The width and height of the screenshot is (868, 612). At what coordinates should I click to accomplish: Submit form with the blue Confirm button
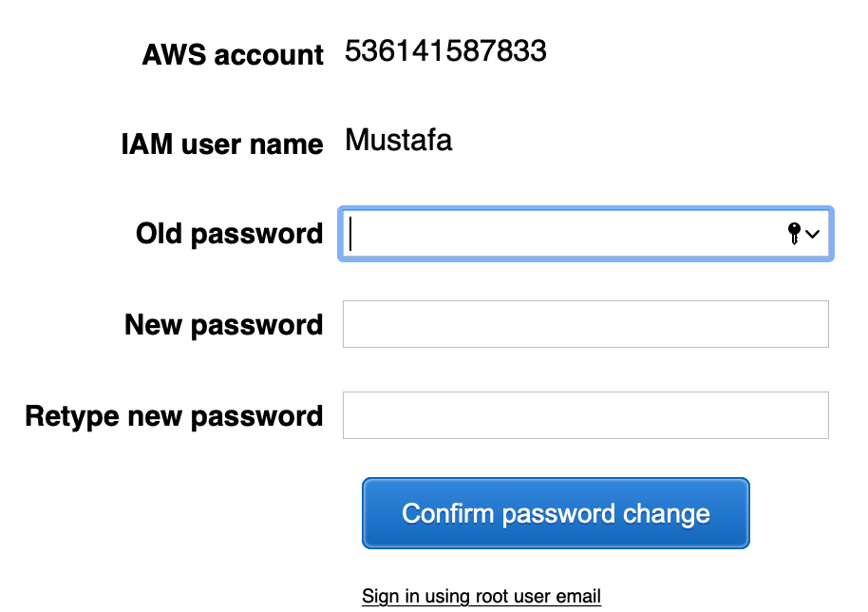(556, 514)
